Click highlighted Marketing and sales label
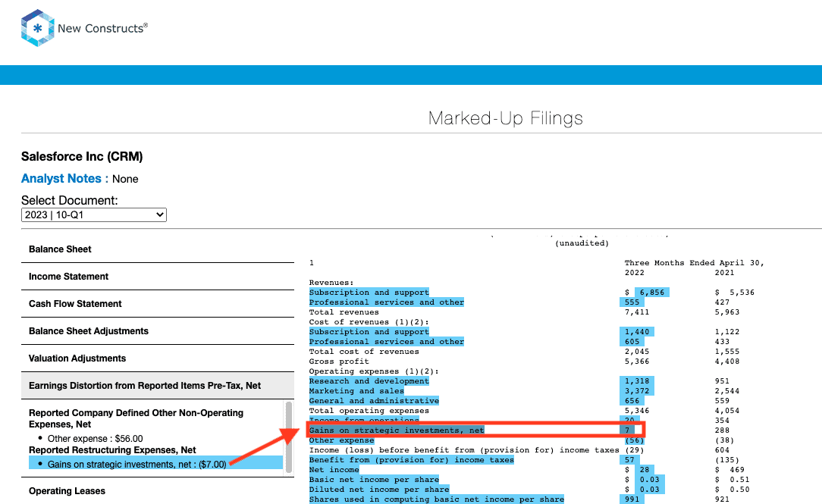Image resolution: width=822 pixels, height=504 pixels. click(x=356, y=391)
